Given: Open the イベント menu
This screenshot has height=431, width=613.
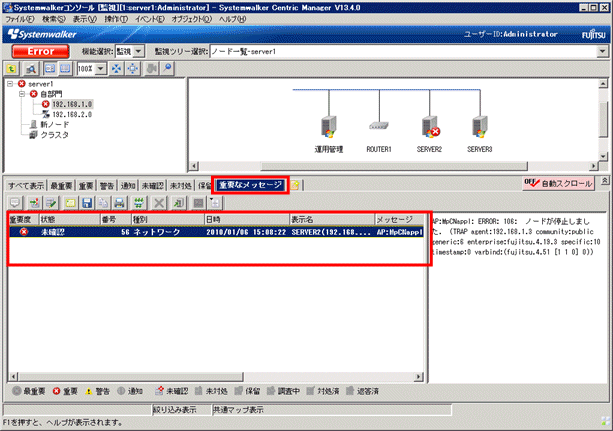Looking at the screenshot, I should coord(150,19).
